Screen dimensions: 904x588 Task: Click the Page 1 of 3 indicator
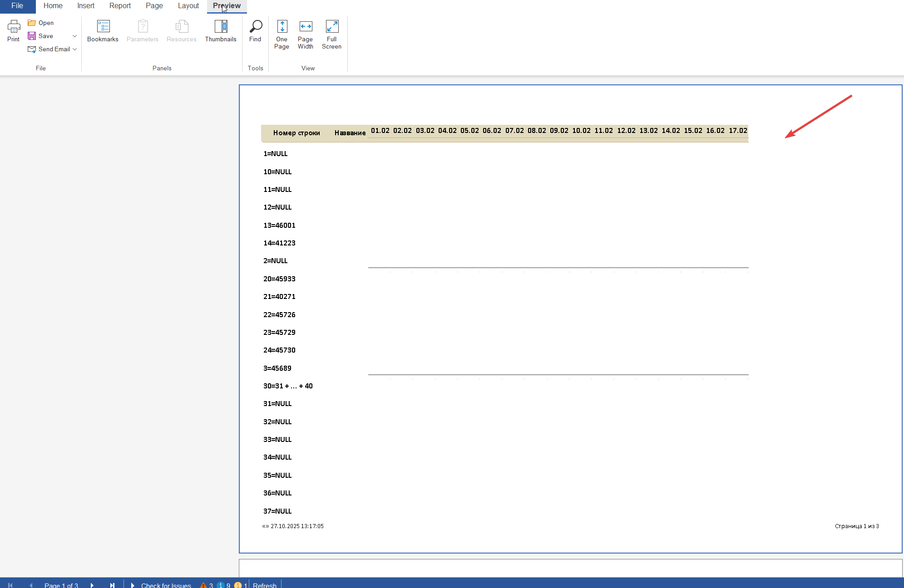[61, 585]
